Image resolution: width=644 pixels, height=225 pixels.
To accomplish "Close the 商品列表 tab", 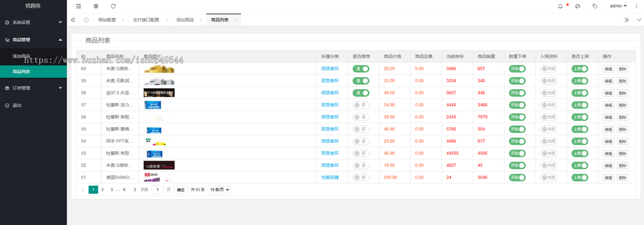I will point(235,20).
